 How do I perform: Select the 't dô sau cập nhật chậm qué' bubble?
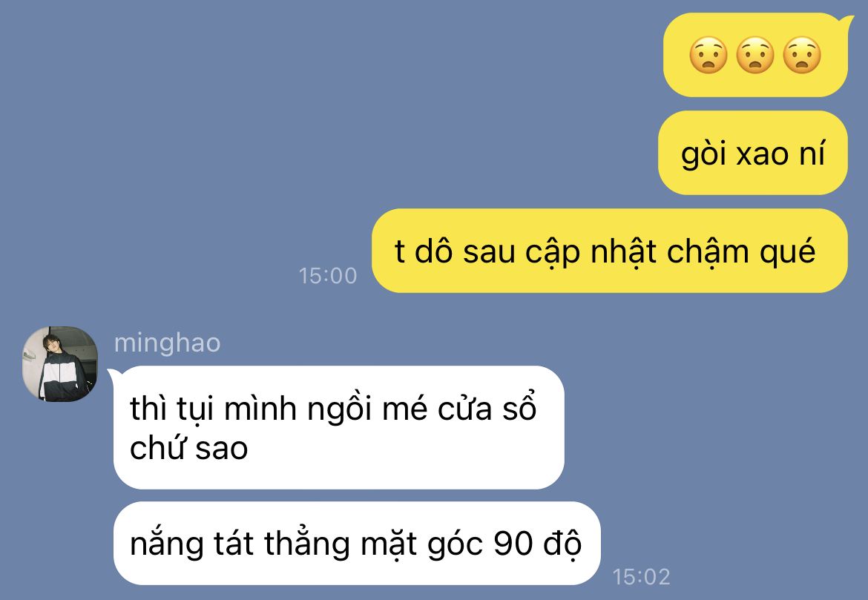click(610, 251)
